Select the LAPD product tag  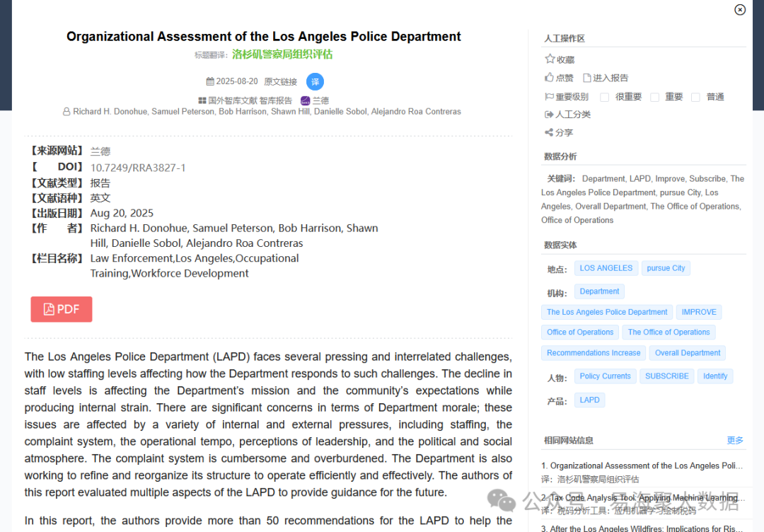[x=589, y=400]
